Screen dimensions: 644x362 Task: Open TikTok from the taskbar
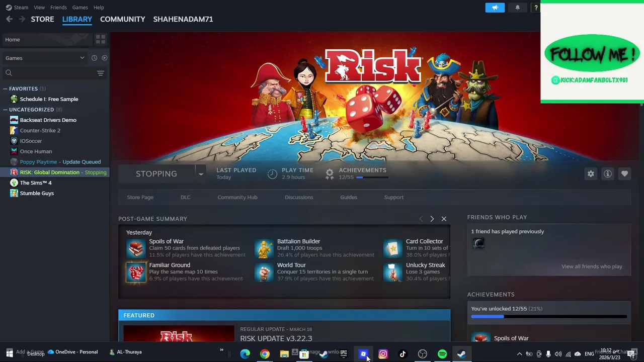tap(403, 354)
